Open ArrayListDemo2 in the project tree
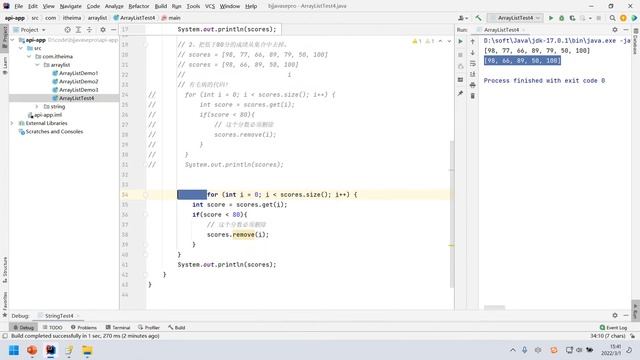 [x=78, y=82]
